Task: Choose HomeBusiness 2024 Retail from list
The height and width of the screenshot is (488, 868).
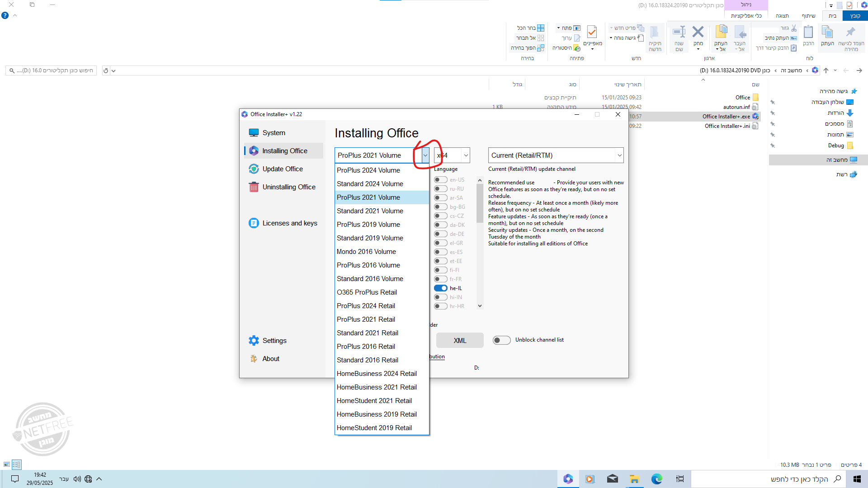Action: 382,374
